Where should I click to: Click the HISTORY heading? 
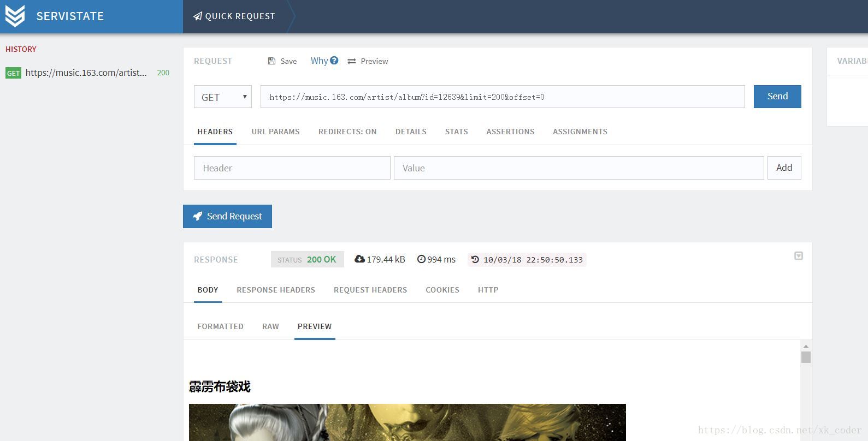21,49
